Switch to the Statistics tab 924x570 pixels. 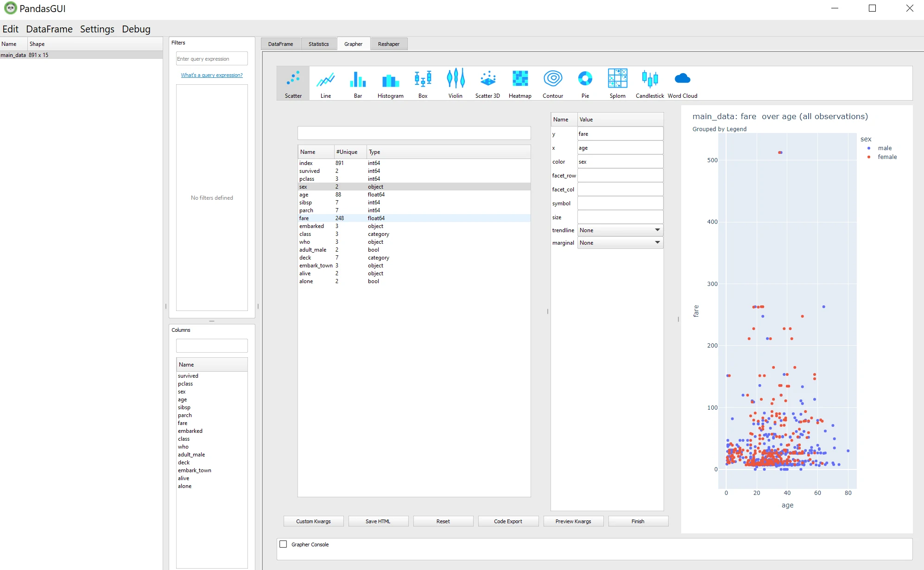tap(318, 44)
